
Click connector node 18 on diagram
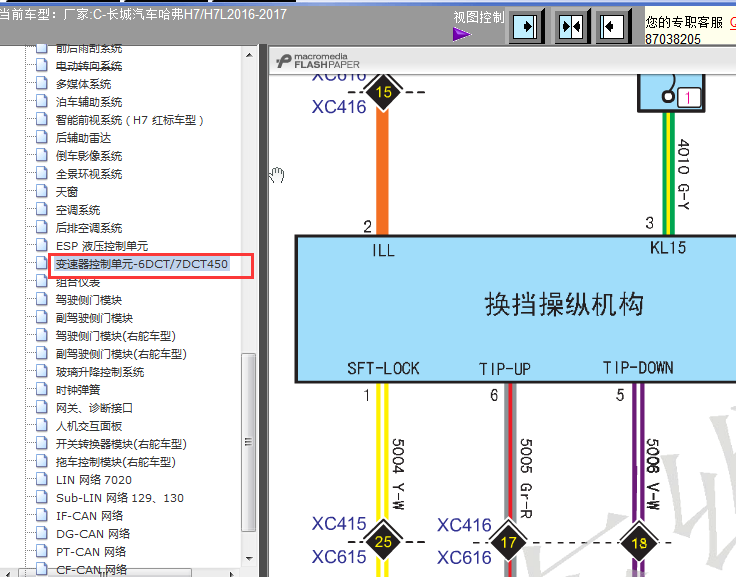pyautogui.click(x=639, y=543)
